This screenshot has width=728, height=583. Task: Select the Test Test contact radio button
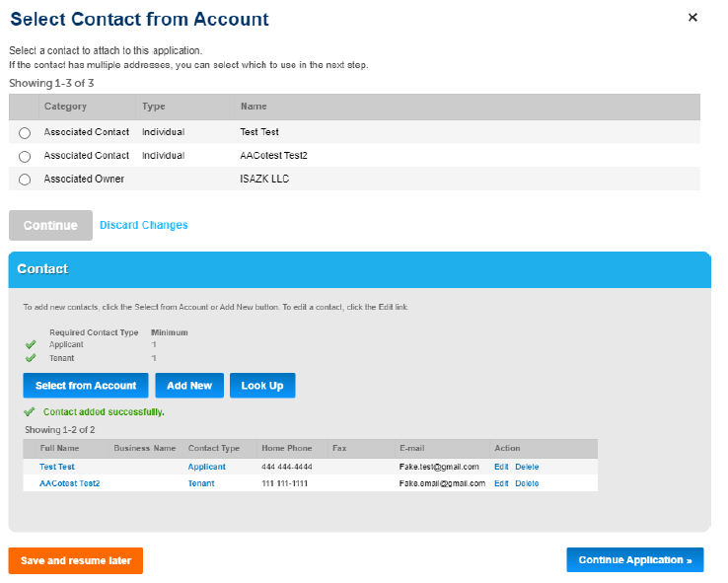[x=25, y=133]
